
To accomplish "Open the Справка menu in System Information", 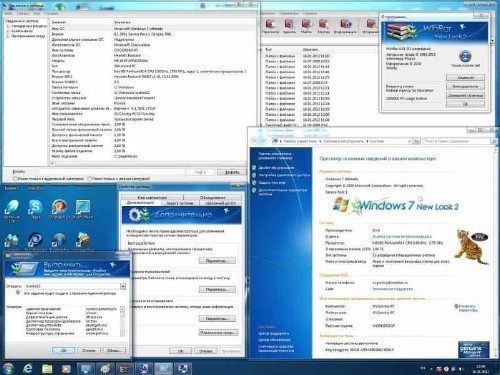I will click(51, 14).
